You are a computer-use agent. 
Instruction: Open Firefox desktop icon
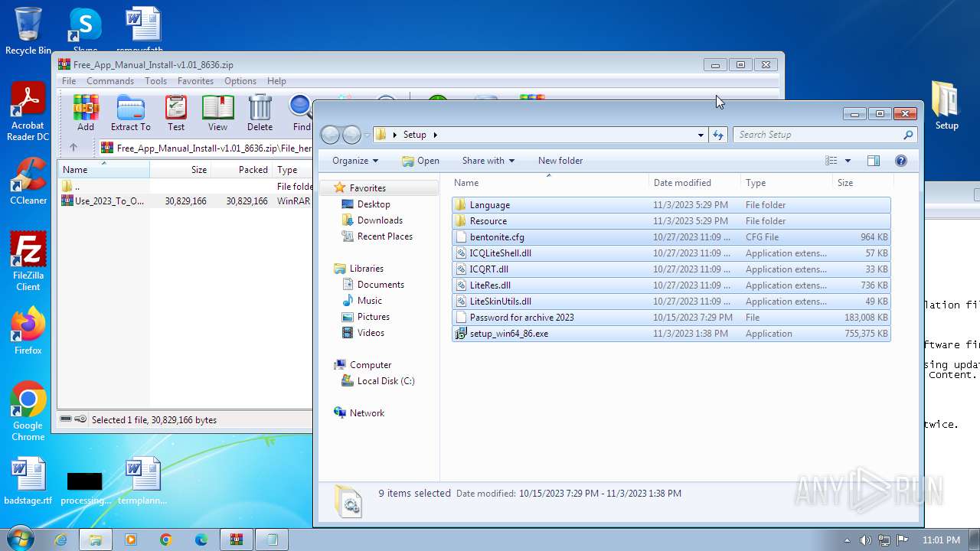point(28,331)
